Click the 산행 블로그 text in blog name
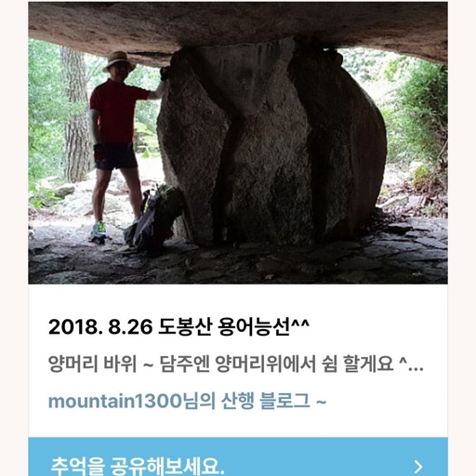 coord(265,401)
